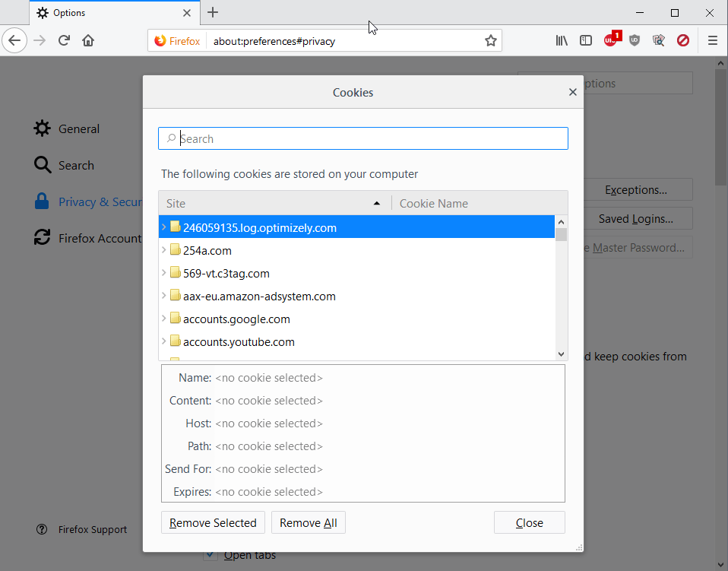The width and height of the screenshot is (728, 571).
Task: Select the 246059135.log.optimizely.com row
Action: tap(356, 227)
